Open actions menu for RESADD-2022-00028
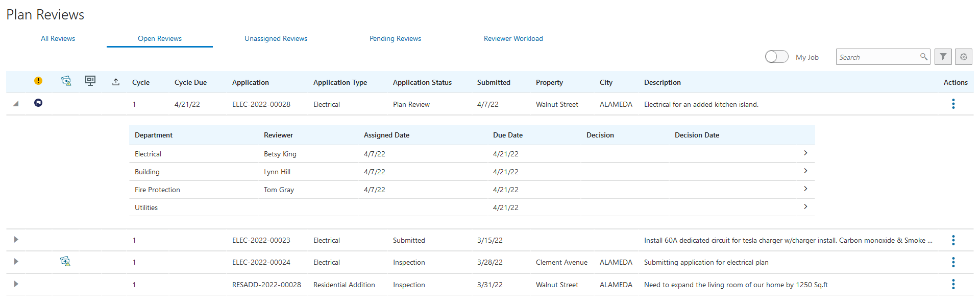980x301 pixels. pos(953,285)
